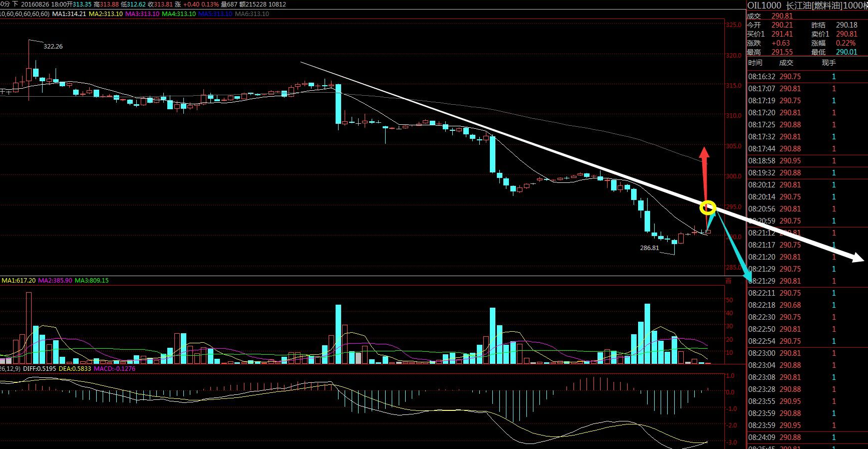Image resolution: width=868 pixels, height=449 pixels.
Task: Click the volume MA1:617.20 label
Action: click(x=19, y=281)
